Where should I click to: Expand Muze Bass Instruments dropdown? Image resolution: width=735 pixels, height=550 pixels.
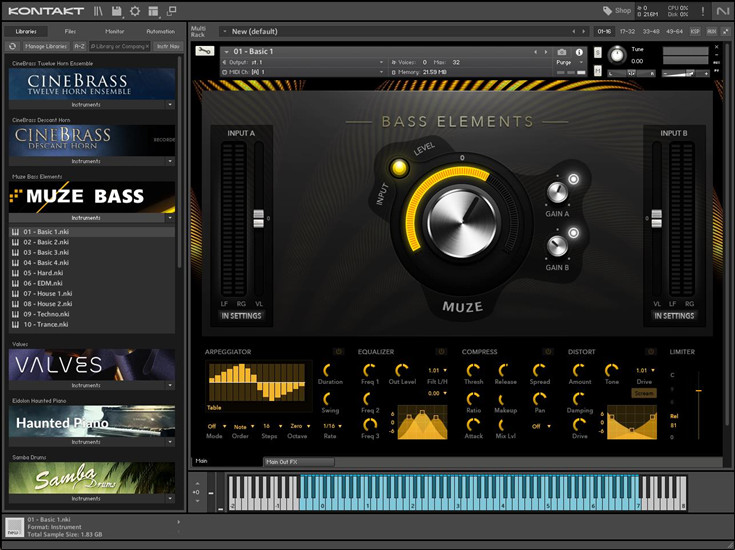pos(170,217)
